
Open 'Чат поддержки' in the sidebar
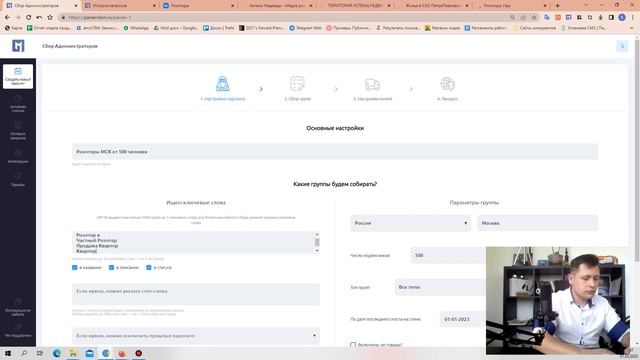(x=18, y=331)
